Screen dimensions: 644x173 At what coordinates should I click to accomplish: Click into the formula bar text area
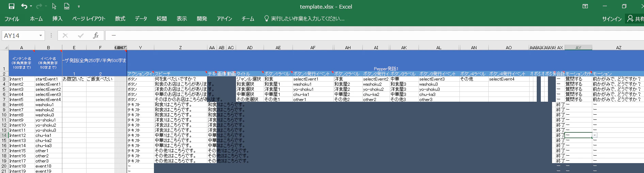(375, 35)
